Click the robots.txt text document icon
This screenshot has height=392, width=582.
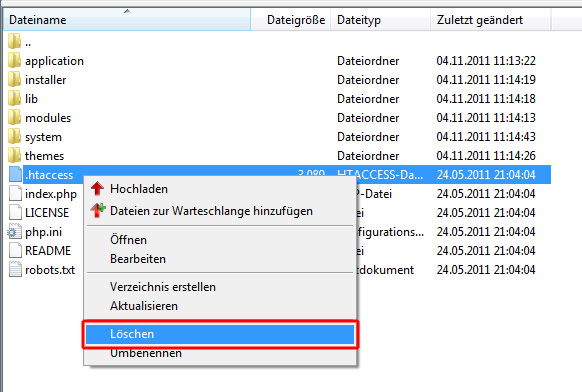click(x=15, y=270)
